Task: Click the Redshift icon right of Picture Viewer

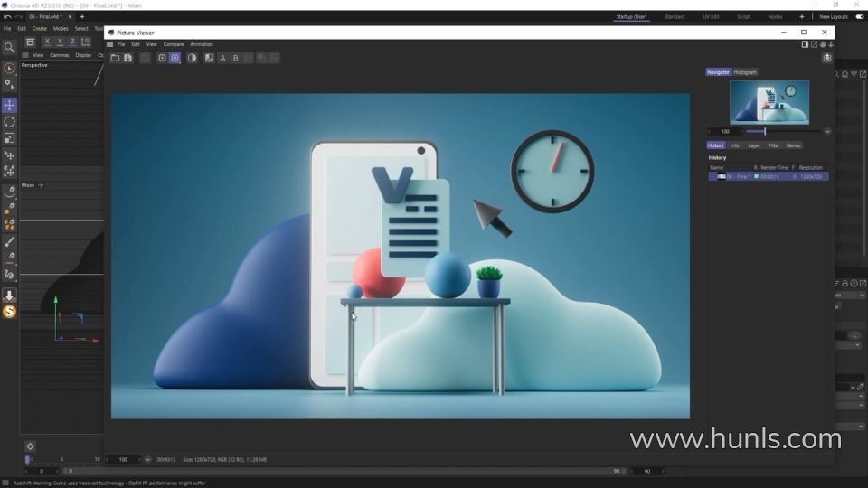Action: (827, 58)
